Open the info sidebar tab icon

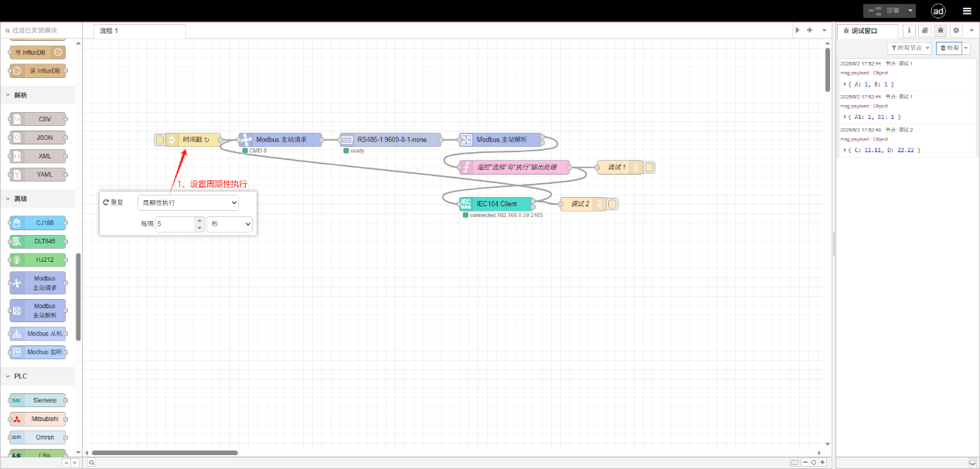[909, 31]
